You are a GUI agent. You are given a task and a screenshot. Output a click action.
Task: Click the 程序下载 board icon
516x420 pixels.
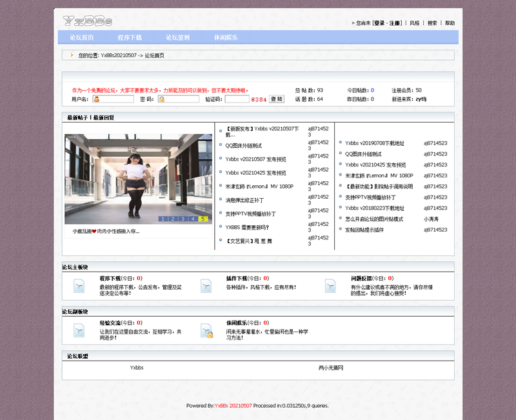78,285
